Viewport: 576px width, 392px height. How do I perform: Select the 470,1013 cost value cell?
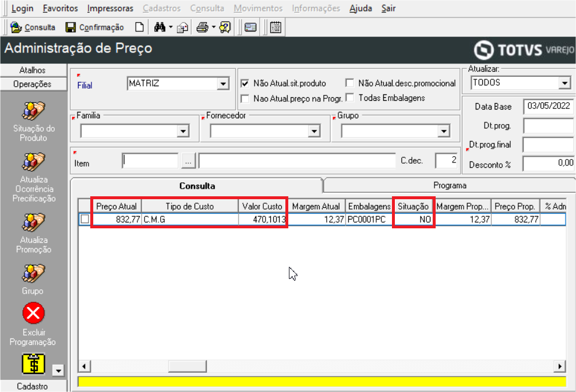pyautogui.click(x=262, y=220)
